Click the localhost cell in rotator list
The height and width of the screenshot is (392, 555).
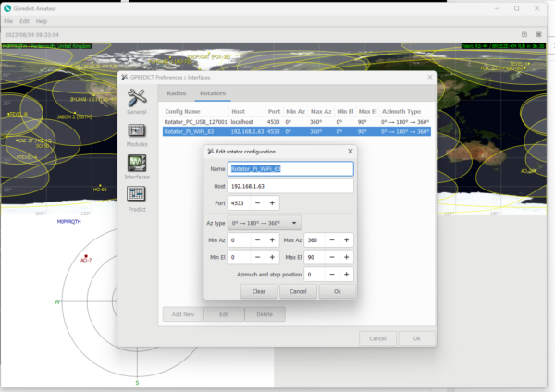point(241,122)
